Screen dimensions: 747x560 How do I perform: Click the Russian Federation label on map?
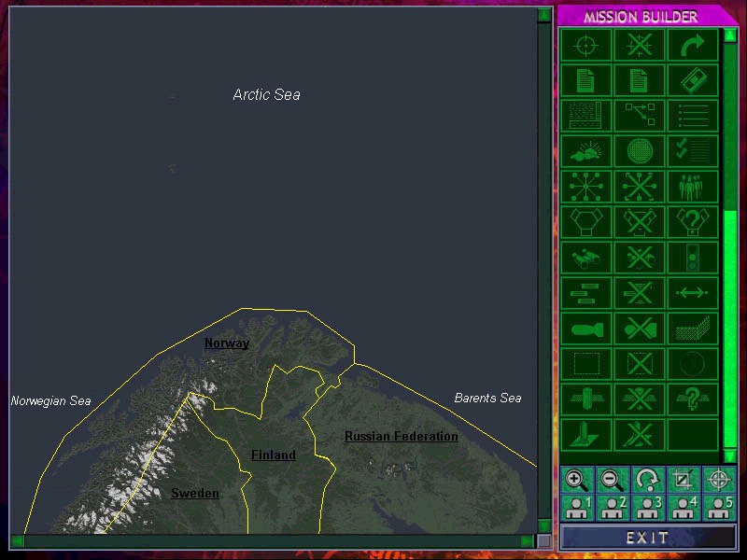[x=401, y=437]
